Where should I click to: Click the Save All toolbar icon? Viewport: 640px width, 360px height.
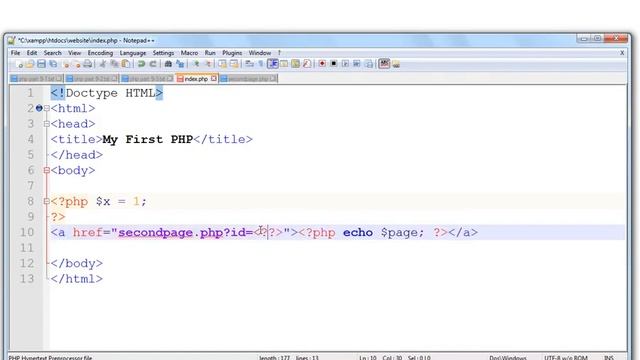click(x=53, y=64)
